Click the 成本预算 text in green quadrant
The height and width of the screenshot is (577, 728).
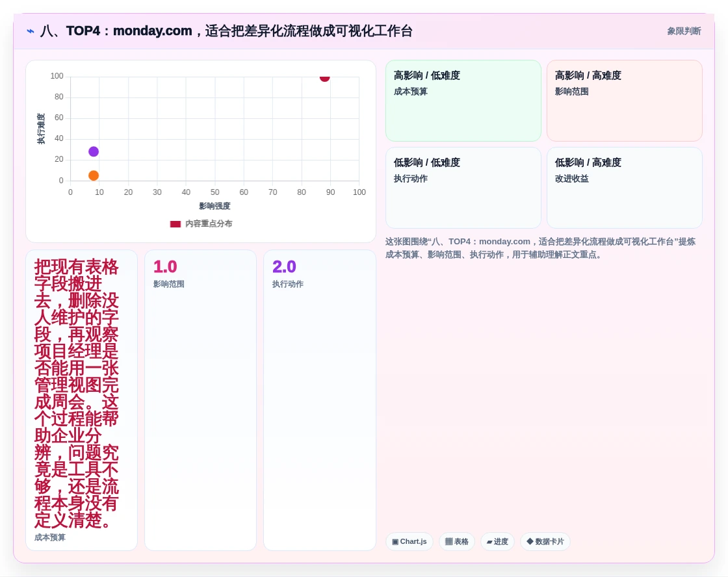click(410, 92)
